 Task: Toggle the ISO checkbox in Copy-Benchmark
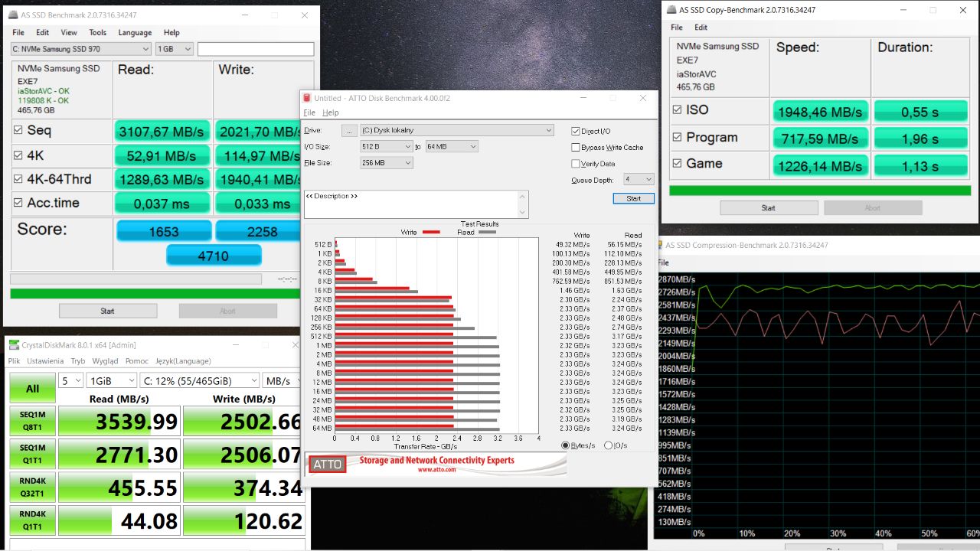coord(677,109)
